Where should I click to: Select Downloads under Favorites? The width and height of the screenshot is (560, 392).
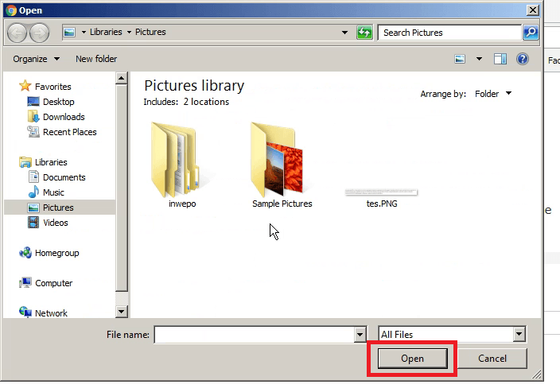click(64, 117)
